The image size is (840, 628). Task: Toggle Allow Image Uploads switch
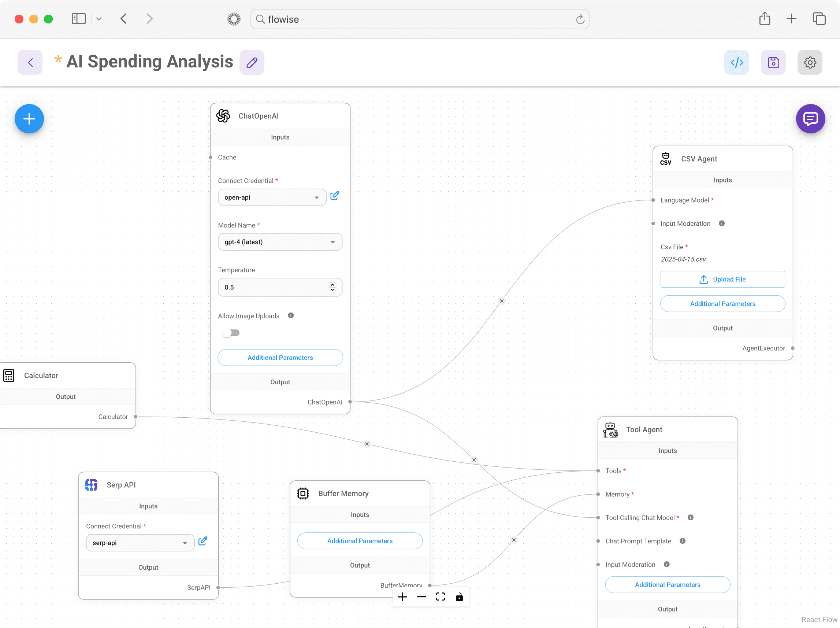click(231, 333)
